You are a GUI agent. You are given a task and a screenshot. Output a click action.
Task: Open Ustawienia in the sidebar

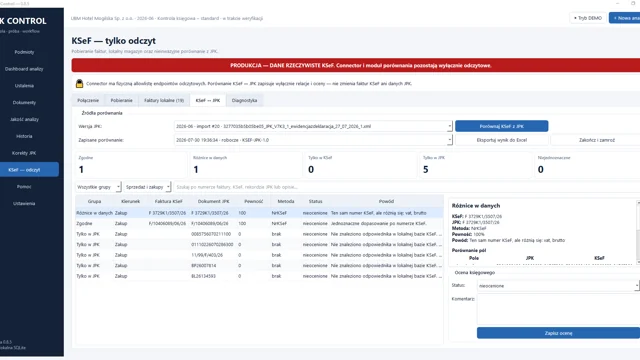click(24, 203)
